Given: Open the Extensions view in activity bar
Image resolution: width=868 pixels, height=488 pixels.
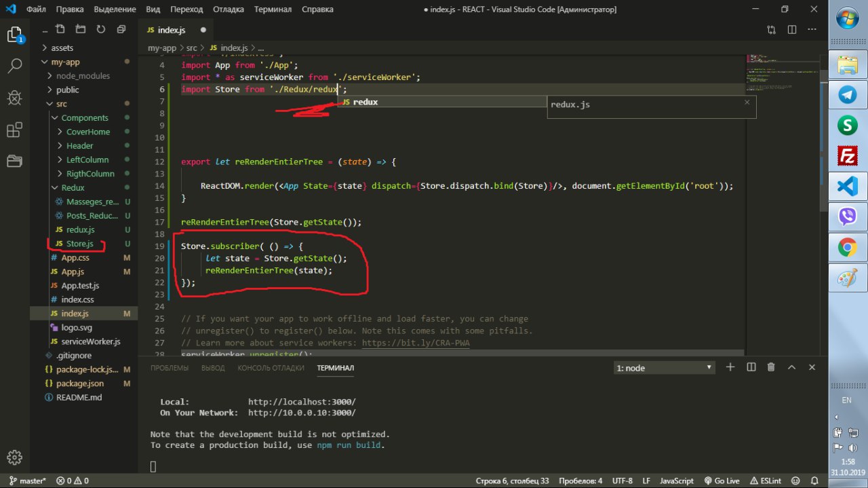Looking at the screenshot, I should point(14,130).
